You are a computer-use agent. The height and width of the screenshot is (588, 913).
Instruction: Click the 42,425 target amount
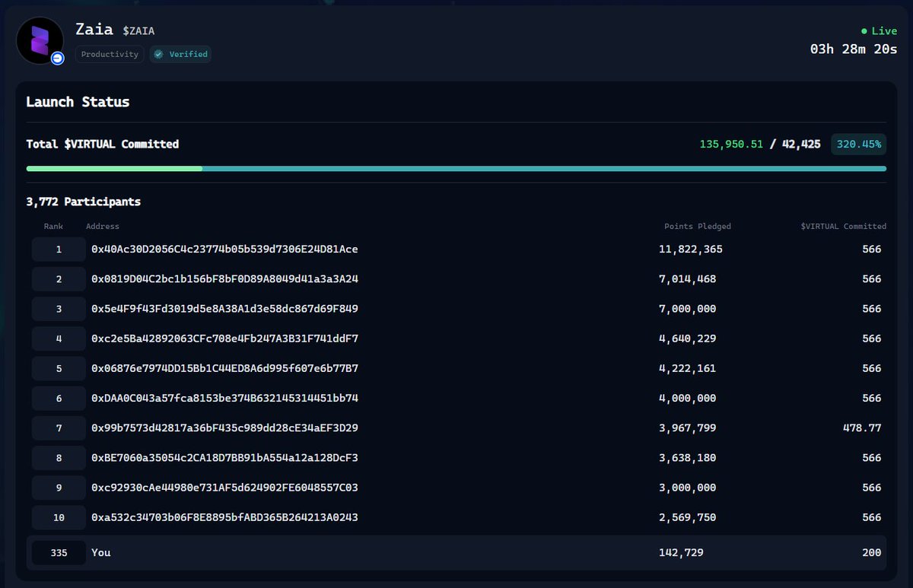(801, 144)
